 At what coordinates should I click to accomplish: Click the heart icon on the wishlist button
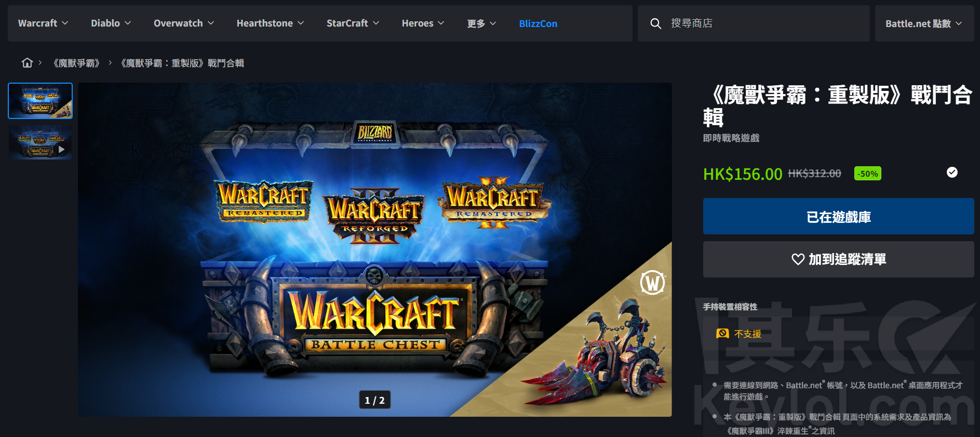pos(798,259)
